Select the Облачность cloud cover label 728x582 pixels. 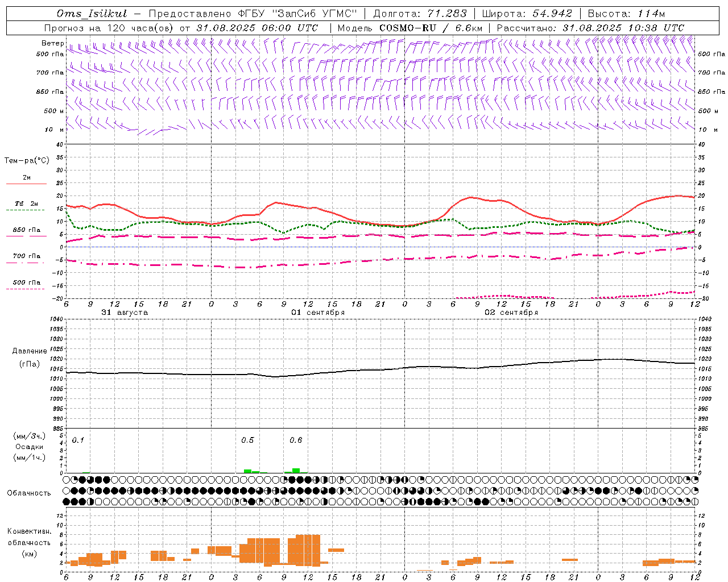pyautogui.click(x=29, y=493)
